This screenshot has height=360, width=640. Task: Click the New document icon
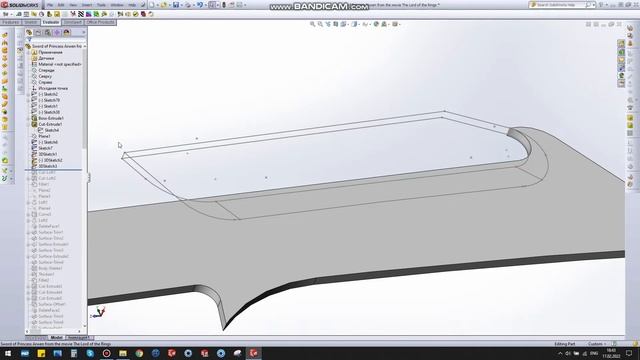tap(151, 5)
